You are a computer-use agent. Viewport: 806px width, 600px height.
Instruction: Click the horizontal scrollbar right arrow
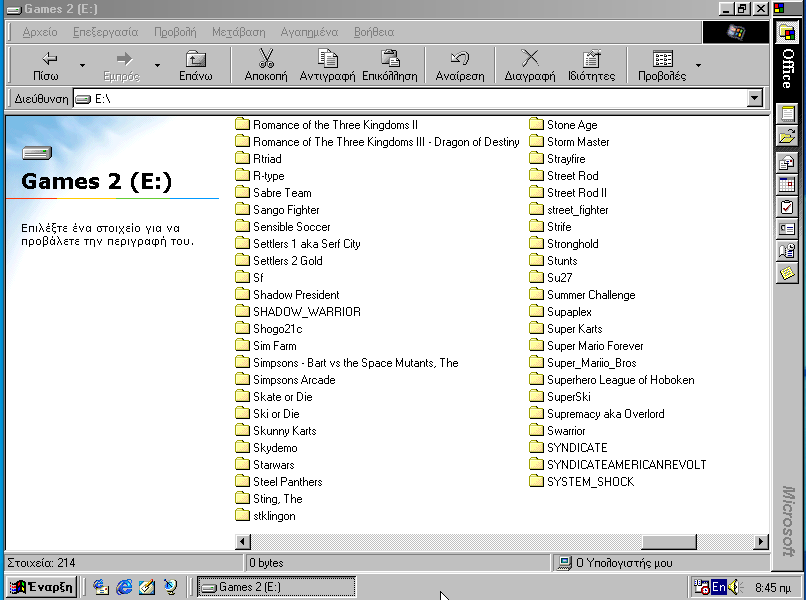point(762,541)
